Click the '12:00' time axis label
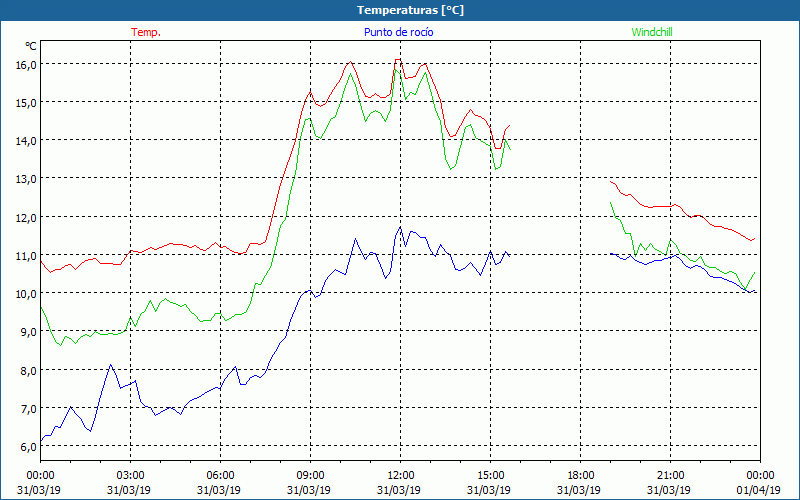Viewport: 800px width, 500px height. click(400, 476)
